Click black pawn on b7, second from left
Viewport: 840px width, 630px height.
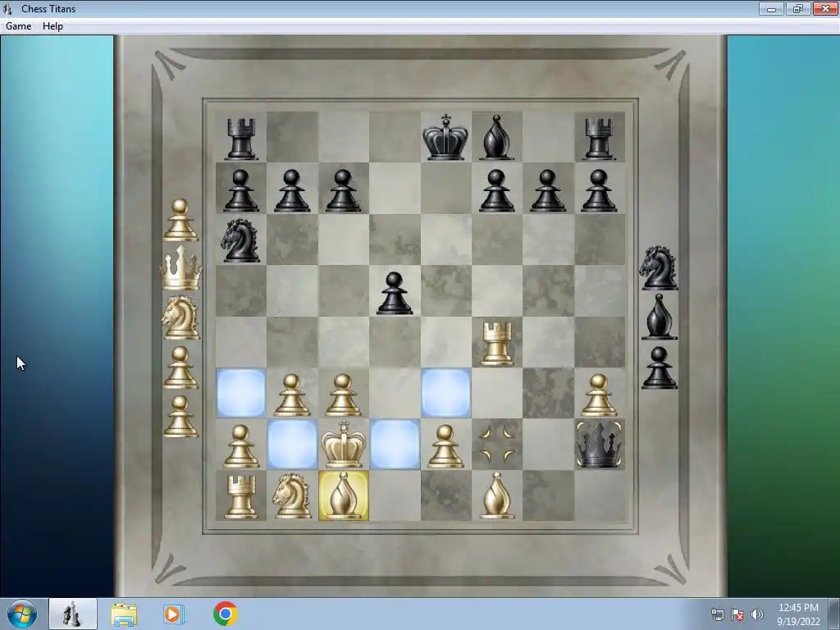coord(292,190)
